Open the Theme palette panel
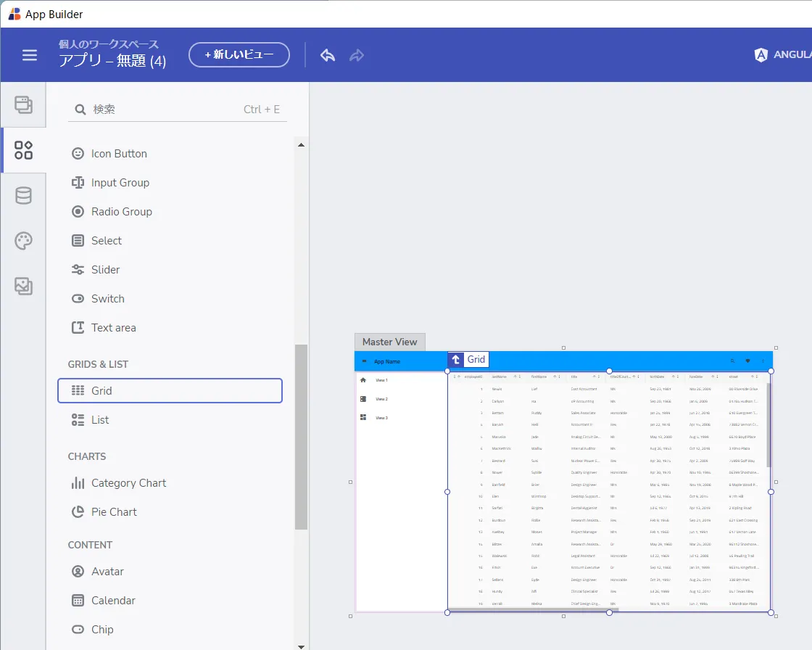 tap(24, 241)
